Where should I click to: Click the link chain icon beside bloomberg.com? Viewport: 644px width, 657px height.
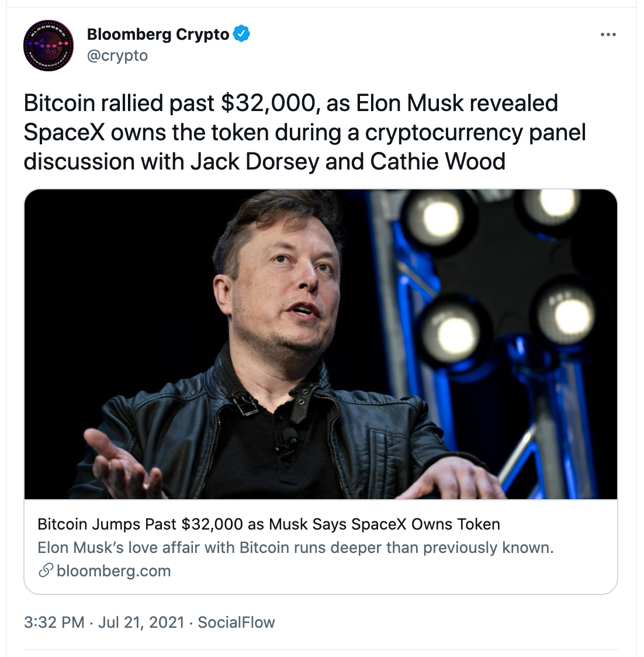coord(46,571)
